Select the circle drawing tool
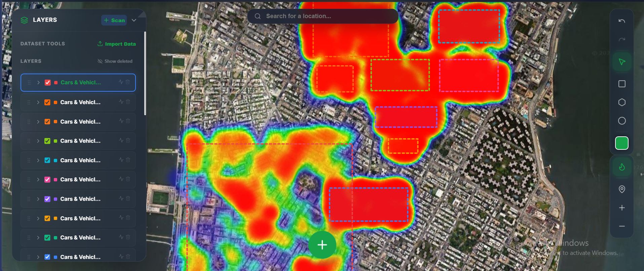Image resolution: width=644 pixels, height=271 pixels. (x=621, y=121)
